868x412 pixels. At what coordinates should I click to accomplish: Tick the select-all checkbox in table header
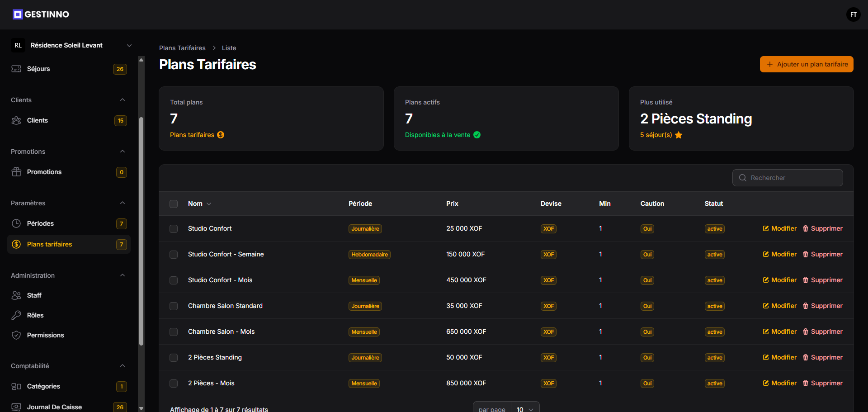click(x=174, y=204)
